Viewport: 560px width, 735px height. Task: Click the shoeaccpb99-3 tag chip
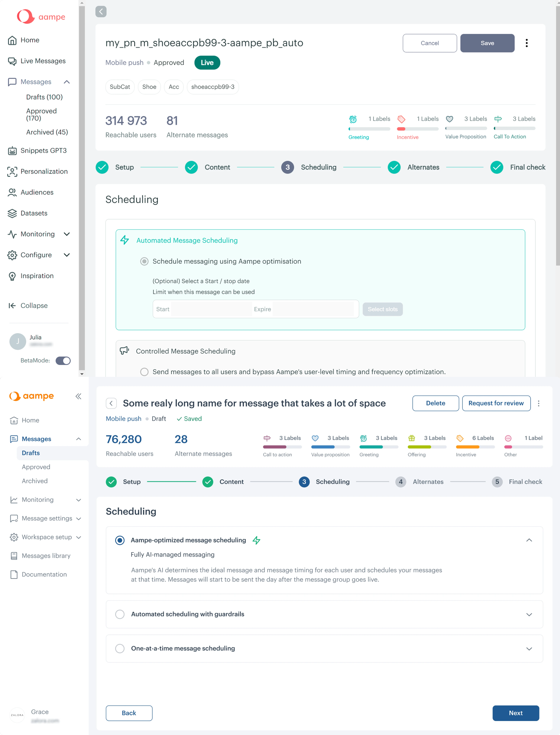(x=213, y=87)
